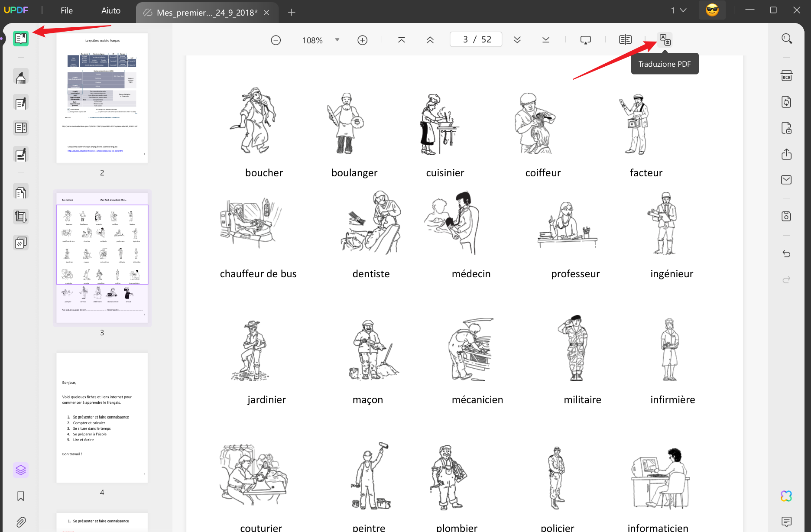The width and height of the screenshot is (811, 532).
Task: Go to the previous page
Action: (430, 40)
